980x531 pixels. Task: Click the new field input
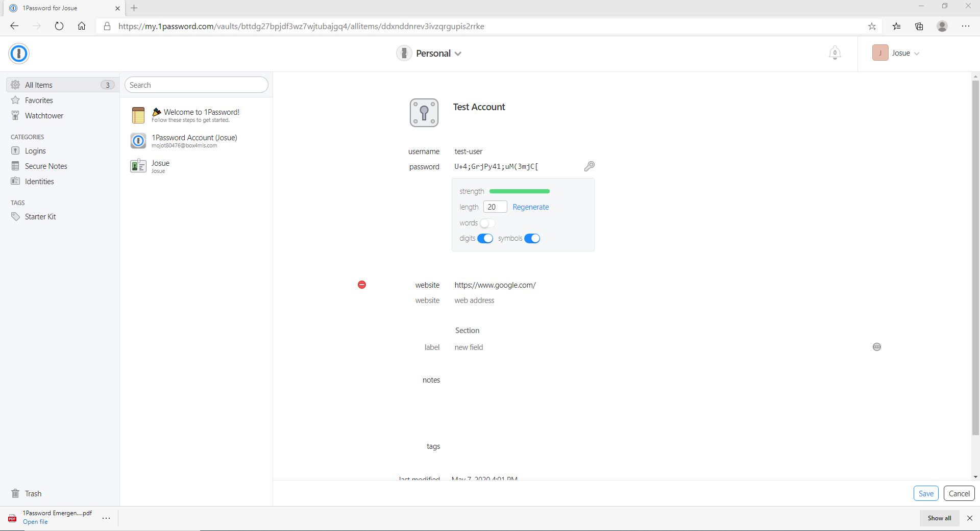pyautogui.click(x=469, y=347)
